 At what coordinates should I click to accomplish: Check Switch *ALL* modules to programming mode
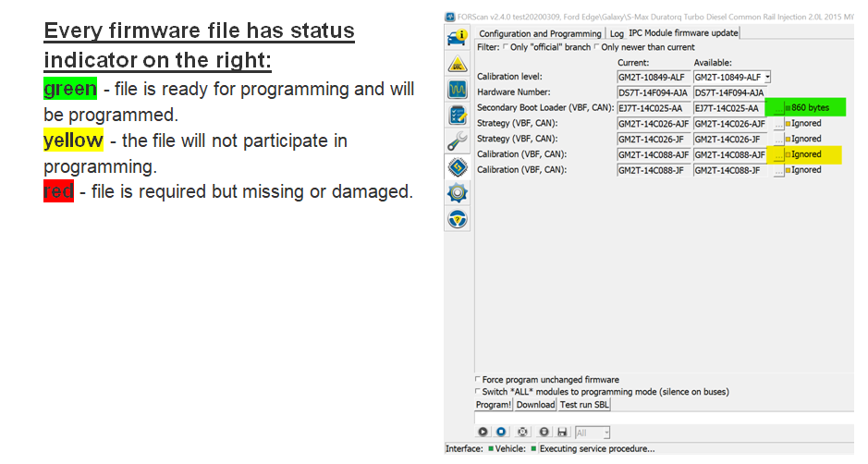[x=478, y=392]
